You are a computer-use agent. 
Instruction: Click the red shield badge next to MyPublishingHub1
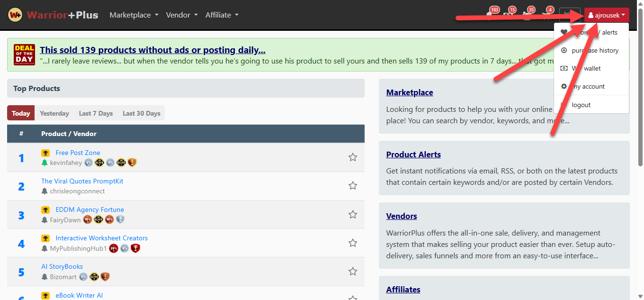(x=135, y=248)
